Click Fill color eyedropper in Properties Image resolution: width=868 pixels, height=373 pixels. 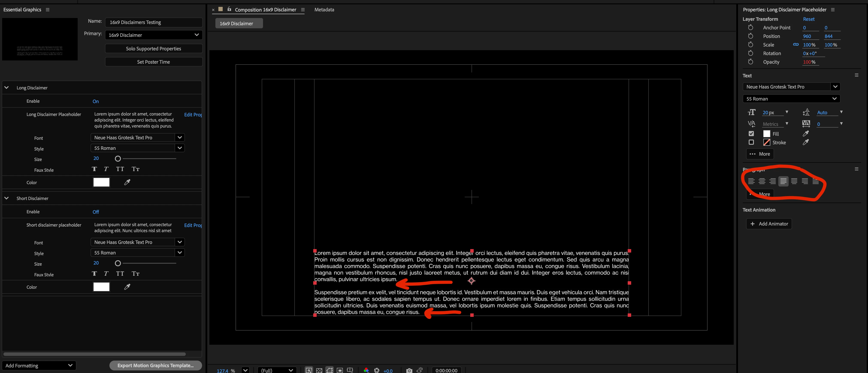[806, 134]
